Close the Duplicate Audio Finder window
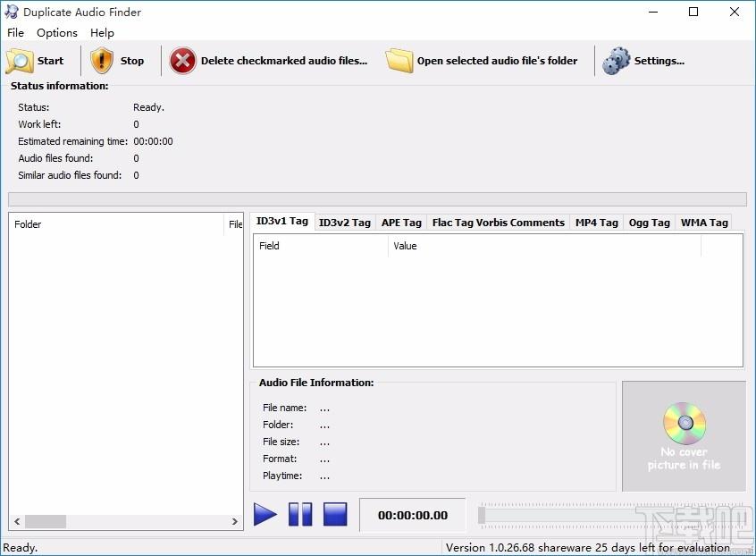Screen dimensions: 756x556 click(735, 12)
